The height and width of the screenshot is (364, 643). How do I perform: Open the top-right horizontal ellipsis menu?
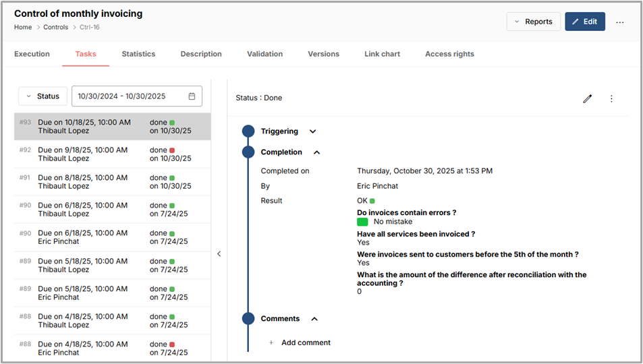tap(619, 22)
